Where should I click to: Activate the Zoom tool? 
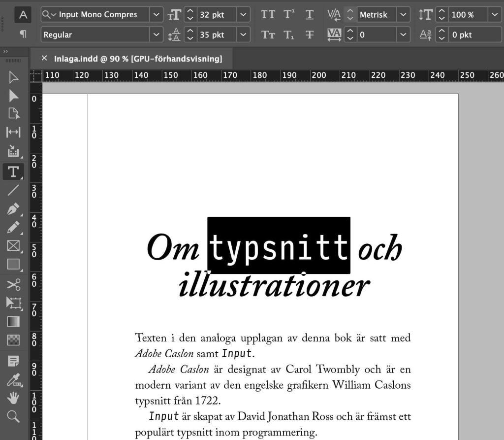[13, 416]
